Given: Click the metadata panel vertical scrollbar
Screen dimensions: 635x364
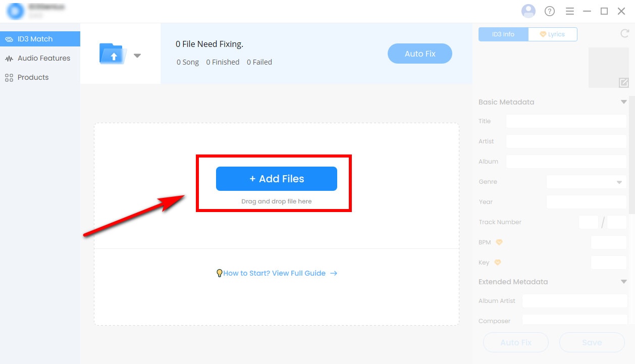Looking at the screenshot, I should 632,154.
